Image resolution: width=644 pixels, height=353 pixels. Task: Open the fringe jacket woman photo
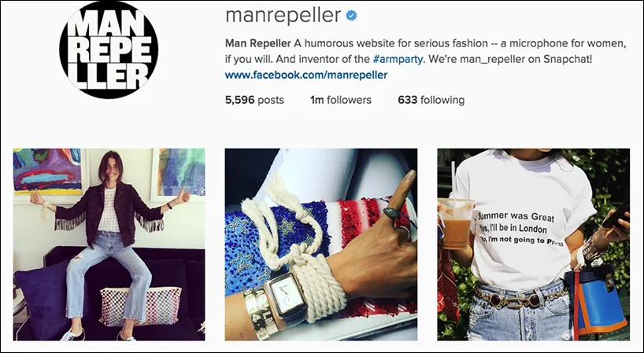tap(109, 245)
